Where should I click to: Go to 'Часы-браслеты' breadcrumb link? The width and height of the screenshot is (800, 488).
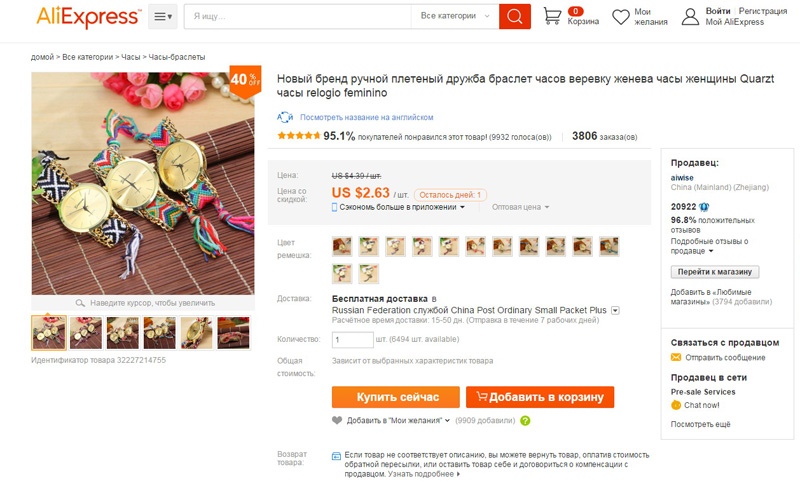click(x=177, y=57)
